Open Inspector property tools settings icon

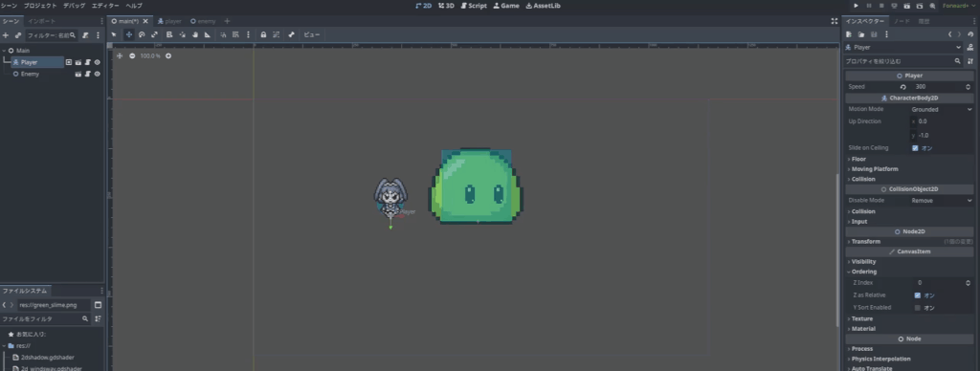970,61
